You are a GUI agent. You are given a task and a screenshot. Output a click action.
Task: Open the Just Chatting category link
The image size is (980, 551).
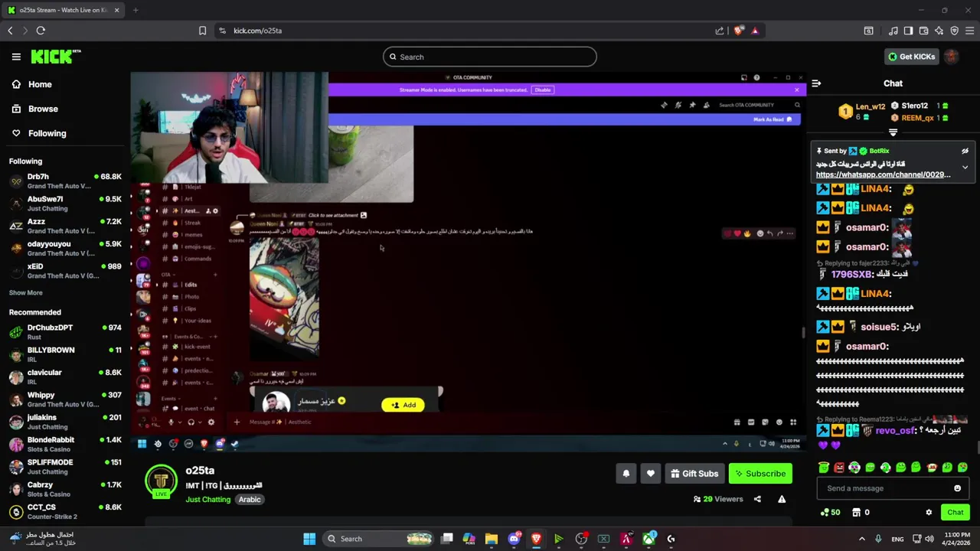[207, 499]
